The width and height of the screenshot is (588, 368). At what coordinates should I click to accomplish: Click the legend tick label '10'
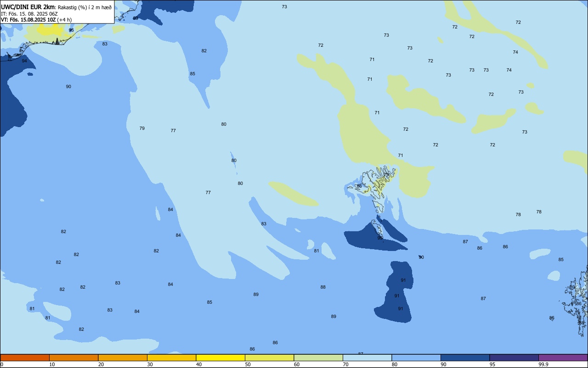click(x=52, y=364)
